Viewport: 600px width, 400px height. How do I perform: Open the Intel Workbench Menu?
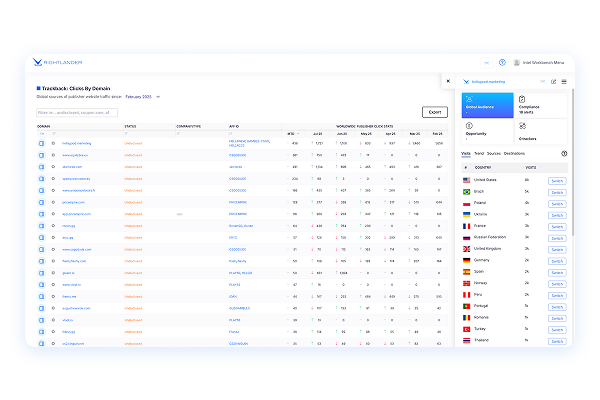(x=541, y=62)
